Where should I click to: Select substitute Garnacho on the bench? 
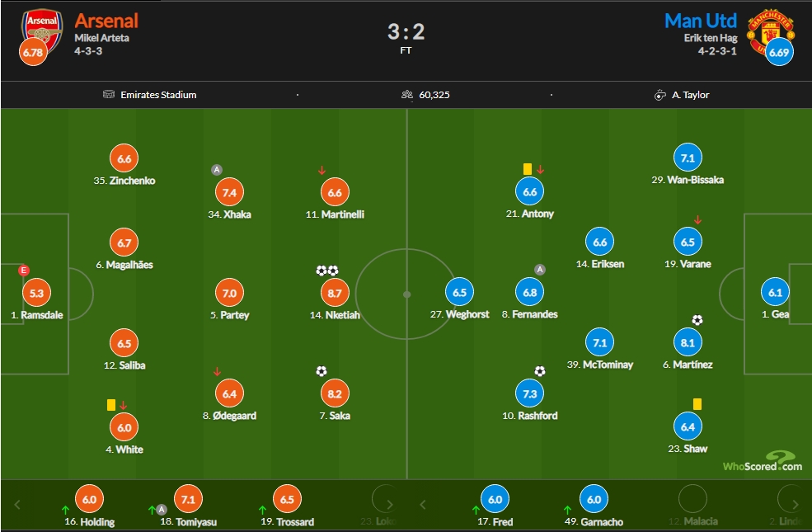point(594,506)
